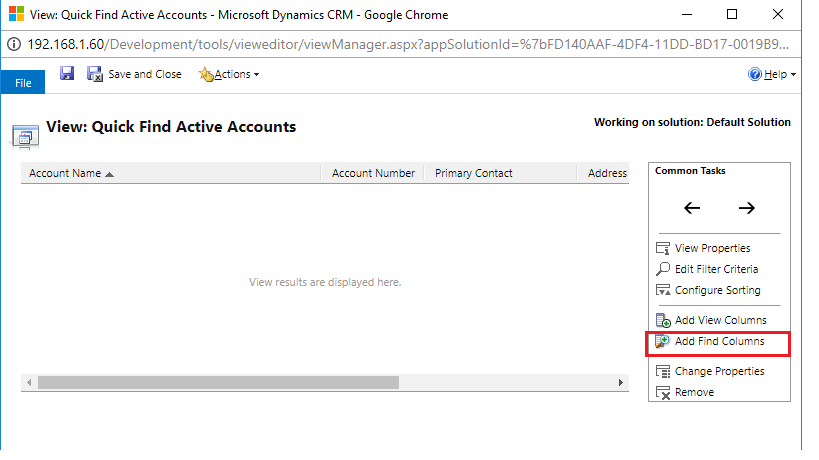This screenshot has width=819, height=460.
Task: Click the Add View Columns icon
Action: 662,320
